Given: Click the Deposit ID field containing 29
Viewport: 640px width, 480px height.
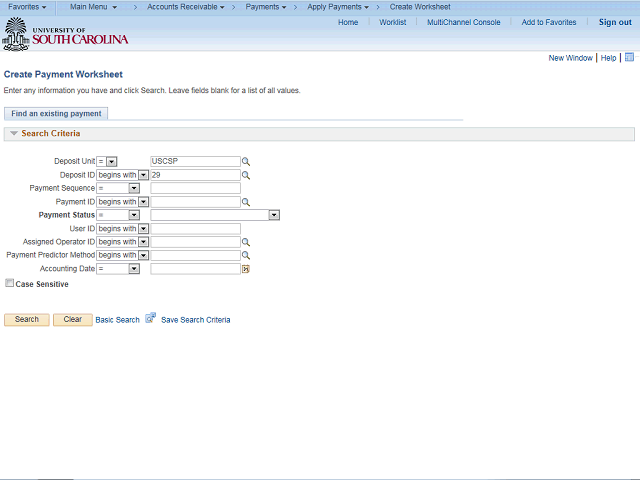Looking at the screenshot, I should coord(196,175).
